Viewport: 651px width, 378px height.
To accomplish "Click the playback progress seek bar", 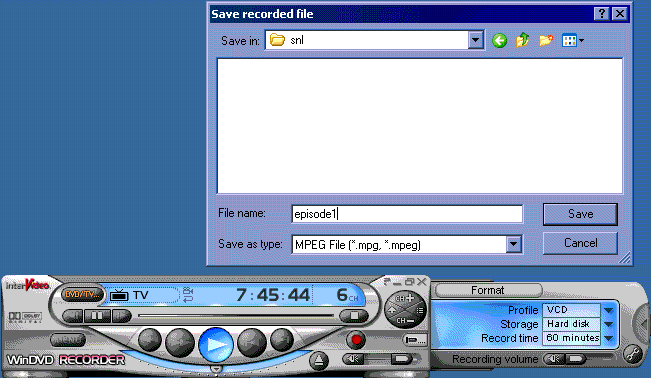I will click(236, 316).
